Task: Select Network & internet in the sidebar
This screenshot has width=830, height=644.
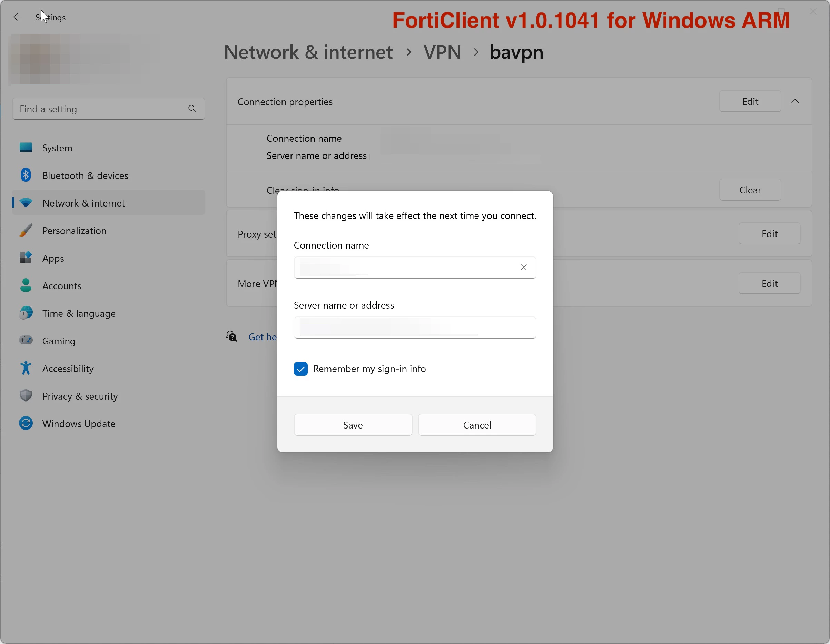Action: click(108, 203)
